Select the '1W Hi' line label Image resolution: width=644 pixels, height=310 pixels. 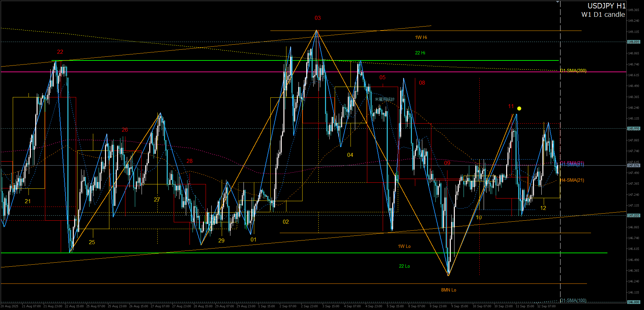[x=421, y=37]
